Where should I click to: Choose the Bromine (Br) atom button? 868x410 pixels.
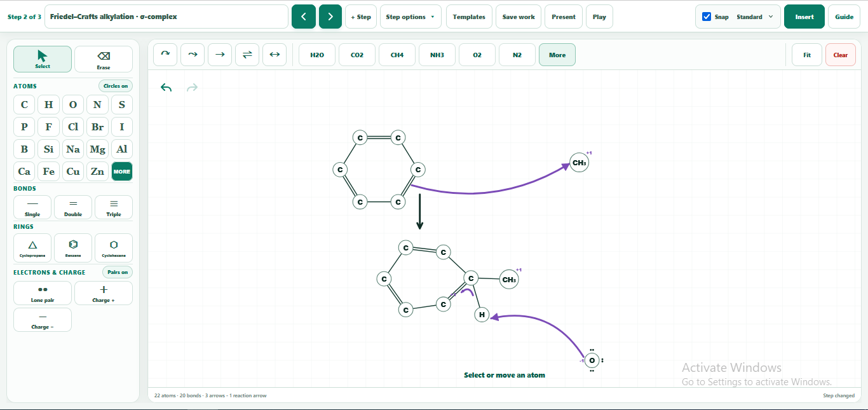click(97, 127)
